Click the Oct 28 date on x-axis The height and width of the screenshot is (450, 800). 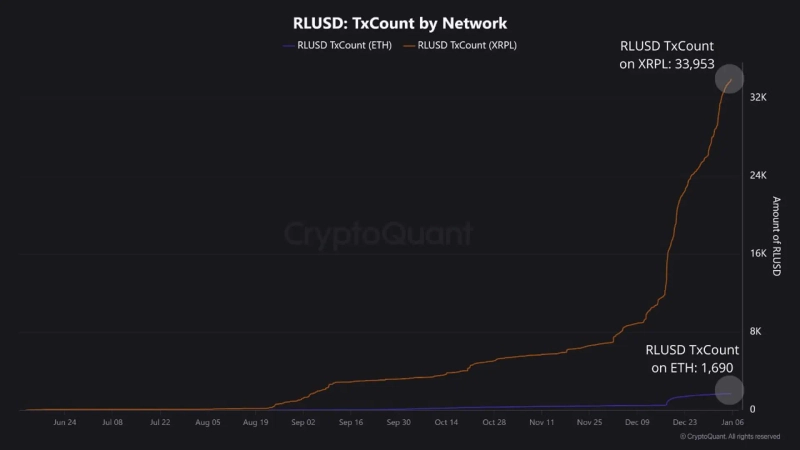tap(494, 423)
